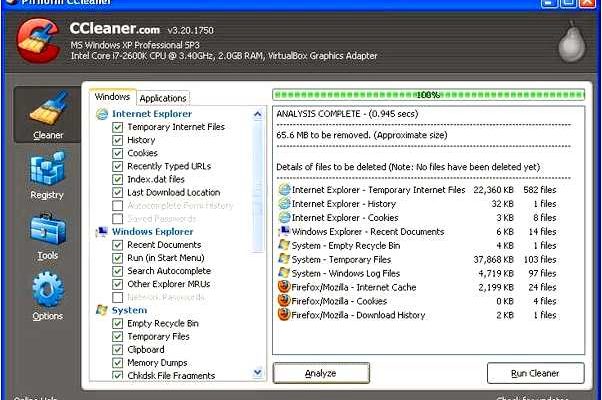Uncheck the History checkbox under Internet Explorer
This screenshot has height=400, width=602.
tap(117, 140)
